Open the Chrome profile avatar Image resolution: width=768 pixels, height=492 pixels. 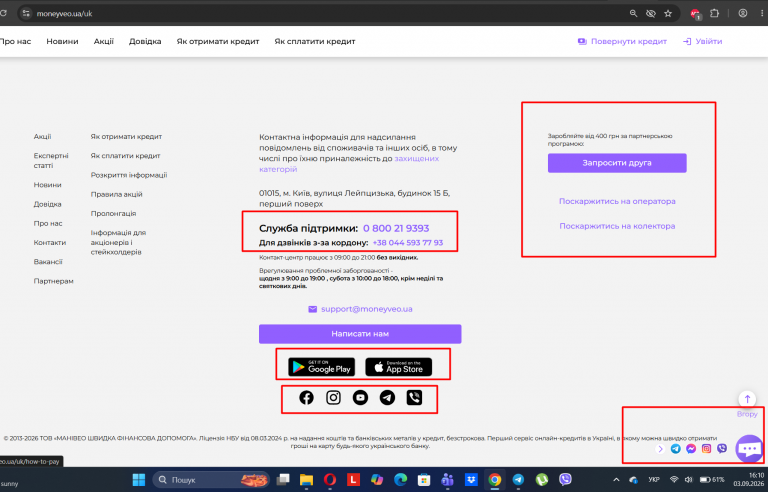click(x=743, y=14)
